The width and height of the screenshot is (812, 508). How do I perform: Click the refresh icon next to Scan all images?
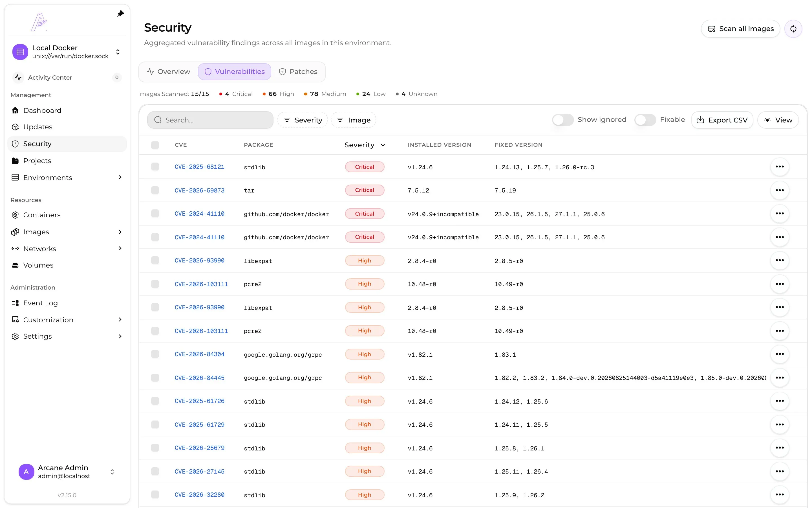point(793,29)
